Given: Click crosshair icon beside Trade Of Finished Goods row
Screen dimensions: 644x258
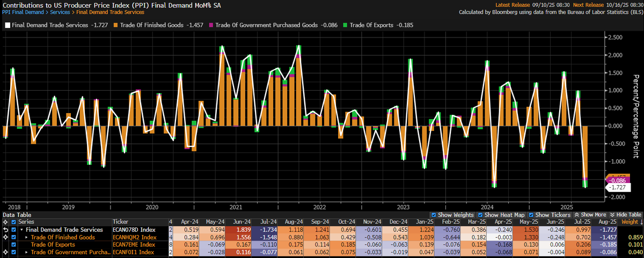Looking at the screenshot, I should tap(5, 237).
